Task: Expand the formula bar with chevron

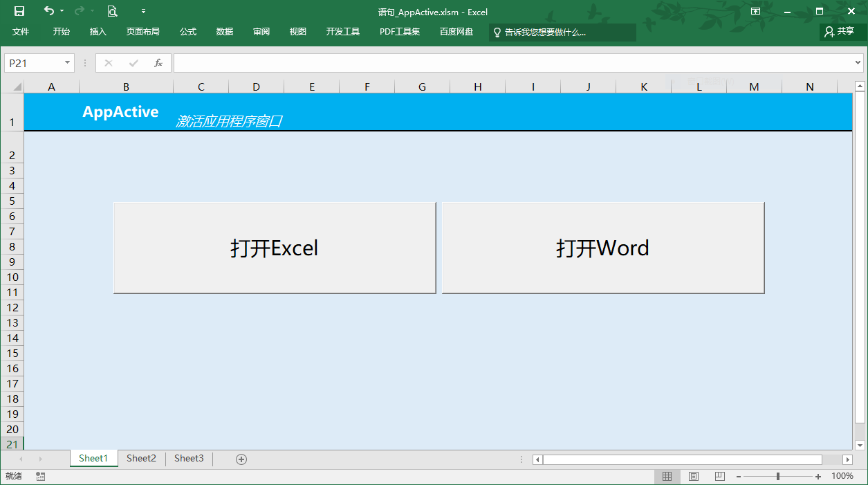Action: tap(858, 63)
